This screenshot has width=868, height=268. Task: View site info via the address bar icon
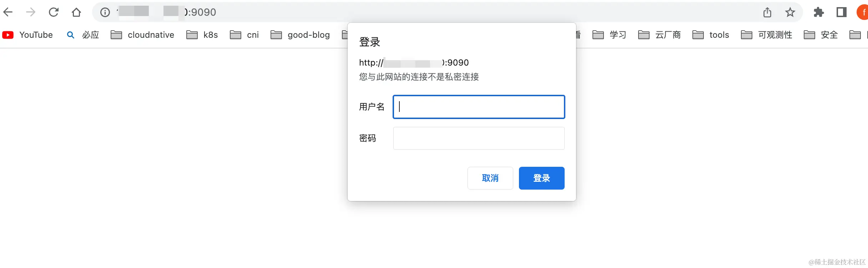click(x=105, y=12)
